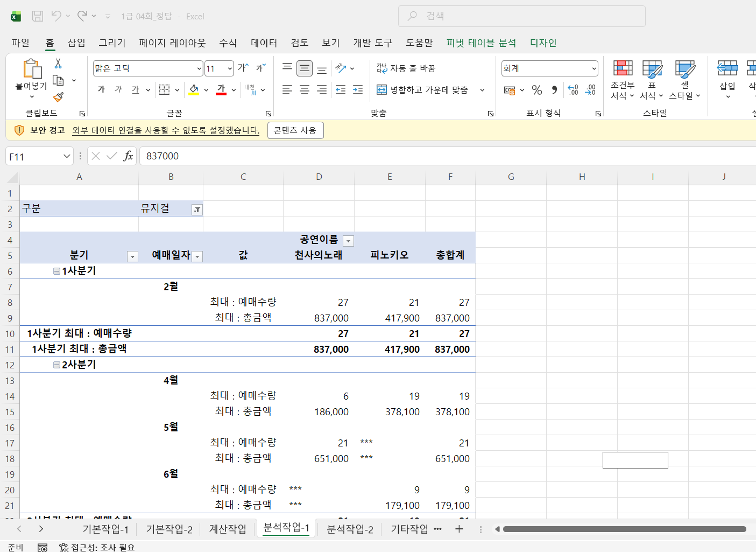The height and width of the screenshot is (552, 756).
Task: Open the font size dropdown
Action: pos(230,68)
